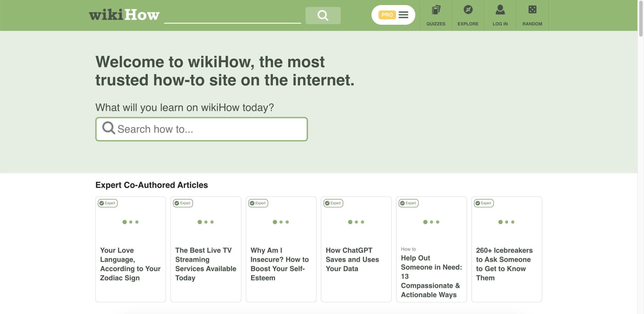
Task: Click the EXPLORE label
Action: pos(468,24)
